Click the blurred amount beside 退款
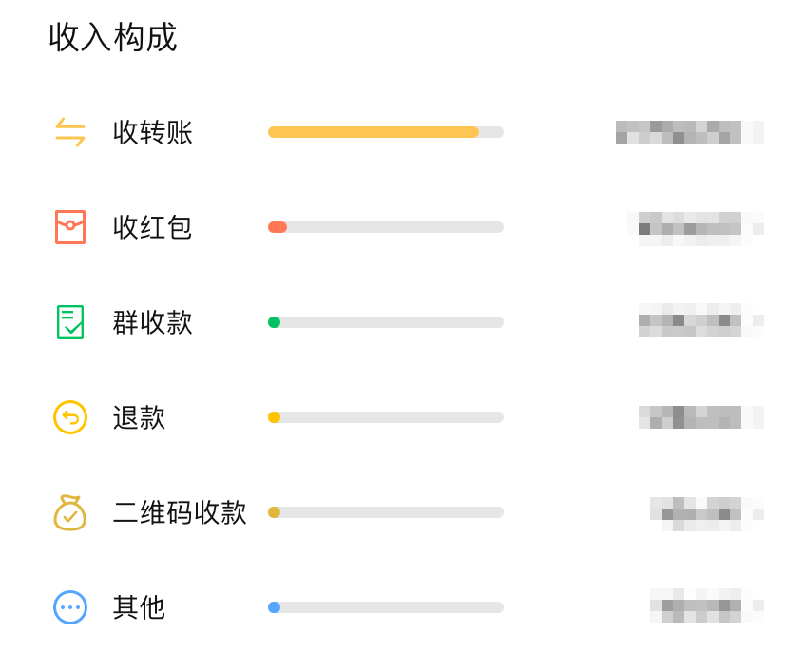Image resolution: width=787 pixels, height=672 pixels. (699, 415)
